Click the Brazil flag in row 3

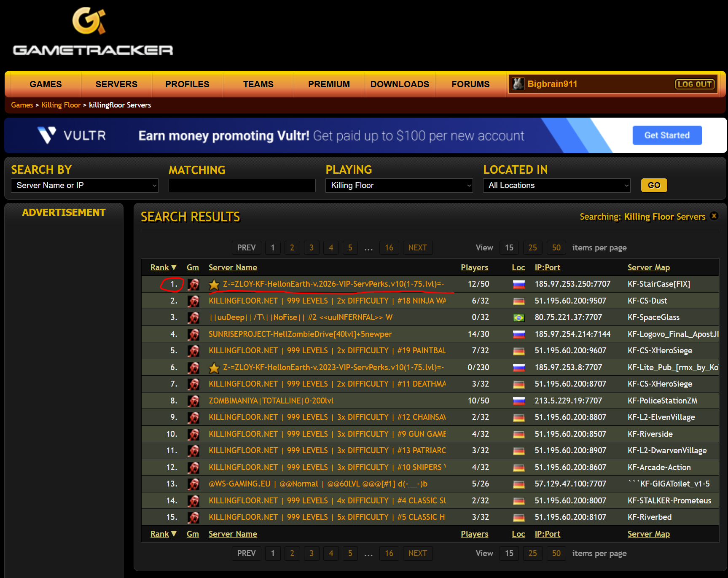click(518, 318)
